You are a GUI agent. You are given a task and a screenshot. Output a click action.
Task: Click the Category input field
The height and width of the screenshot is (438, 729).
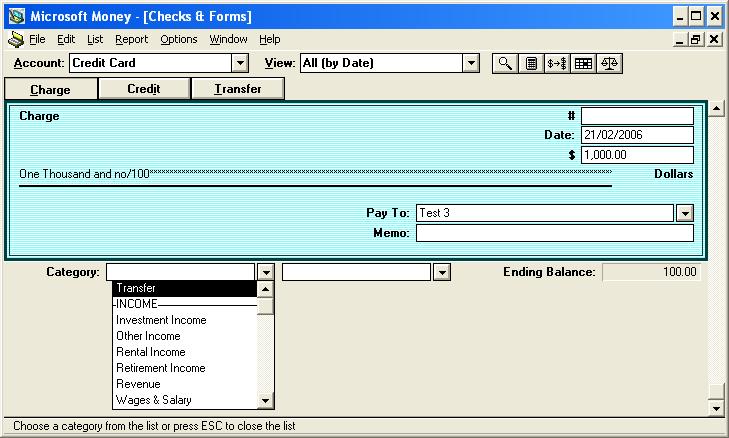click(180, 272)
